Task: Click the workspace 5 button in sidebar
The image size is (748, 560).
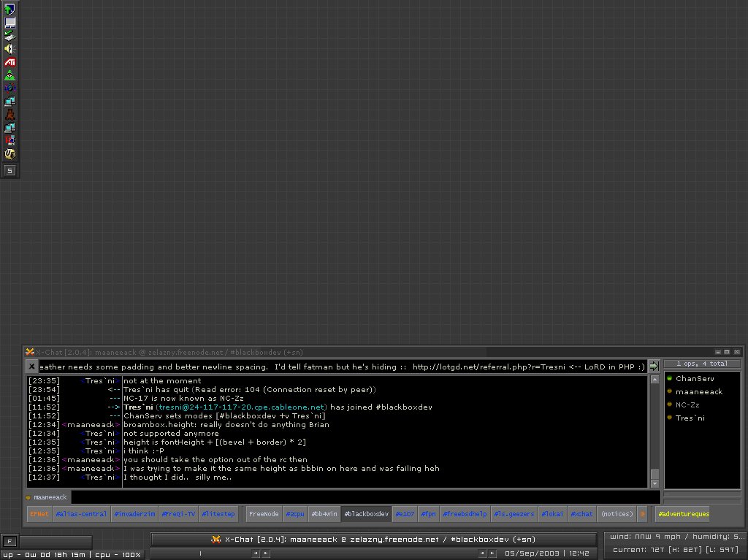Action: click(x=9, y=170)
